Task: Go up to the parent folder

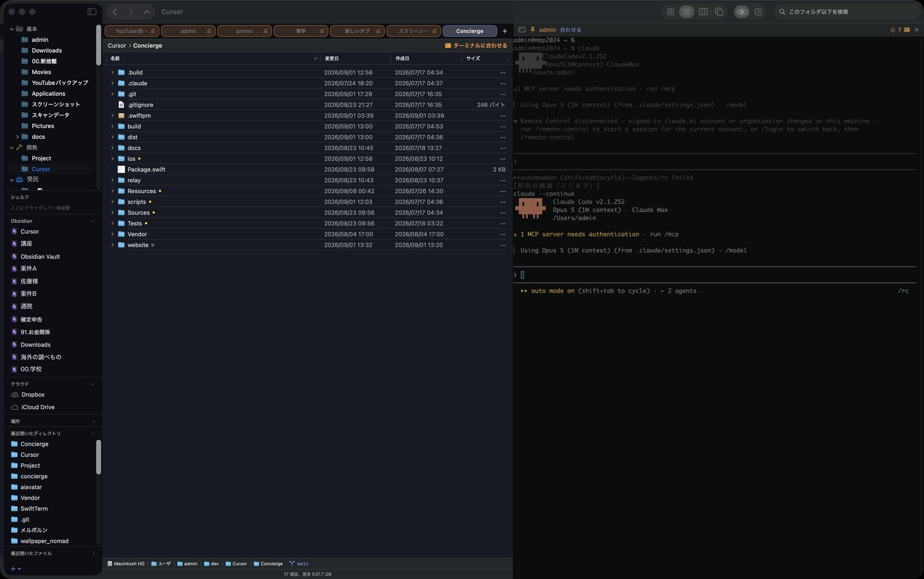Action: pyautogui.click(x=147, y=12)
